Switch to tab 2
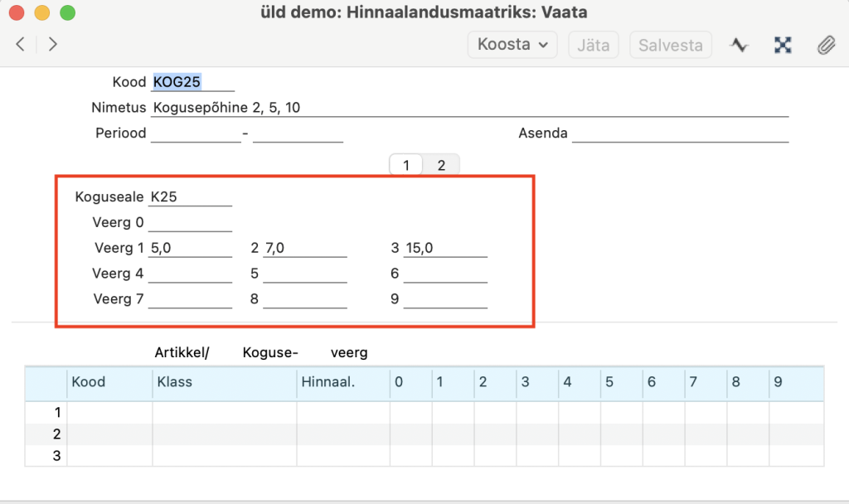Image resolution: width=849 pixels, height=504 pixels. point(441,165)
